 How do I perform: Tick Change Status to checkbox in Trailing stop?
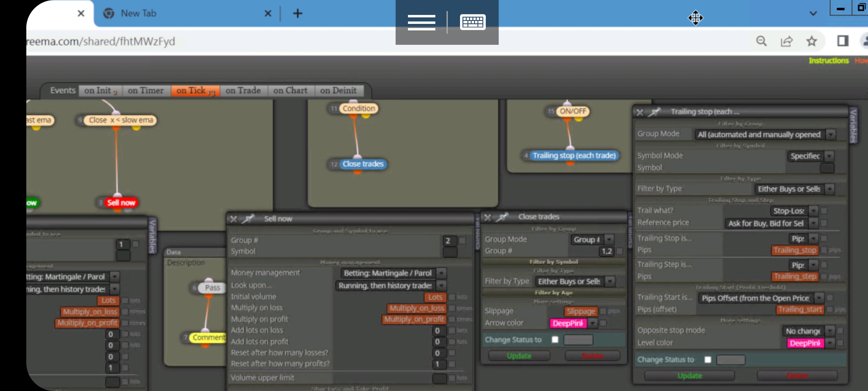point(708,360)
